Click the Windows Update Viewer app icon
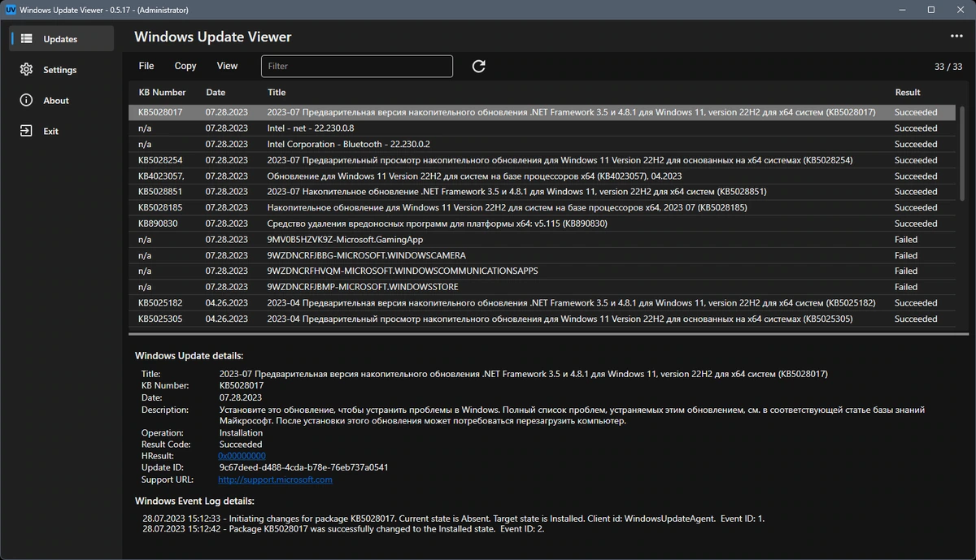976x560 pixels. pyautogui.click(x=9, y=10)
